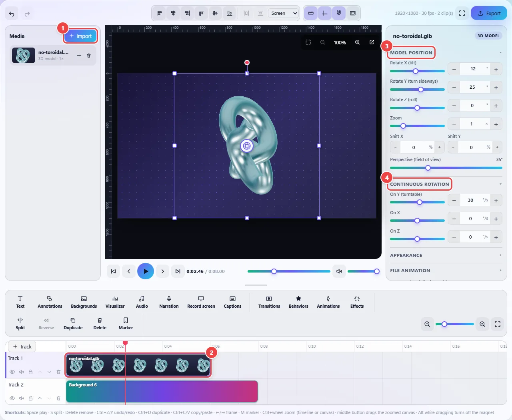Open the Transitions panel
This screenshot has height=420, width=512.
(269, 302)
